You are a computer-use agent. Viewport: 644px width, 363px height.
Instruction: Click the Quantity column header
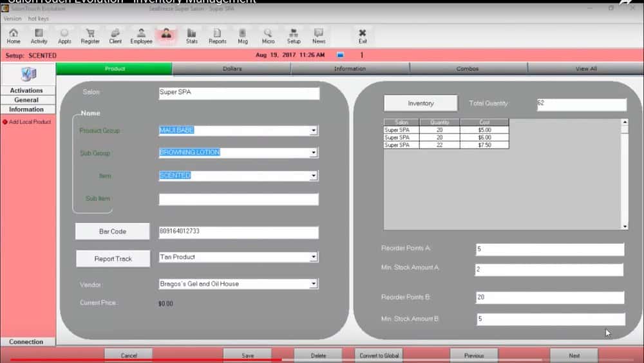[x=439, y=122]
